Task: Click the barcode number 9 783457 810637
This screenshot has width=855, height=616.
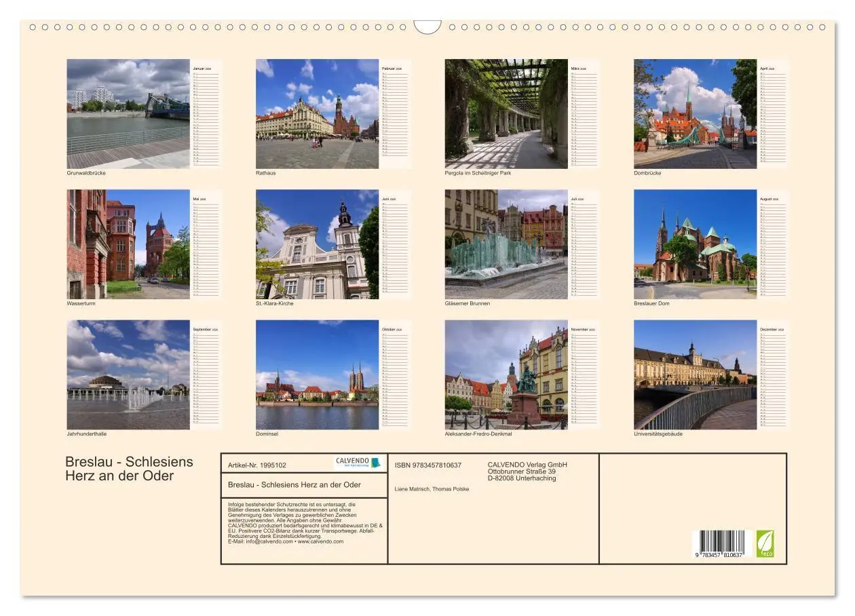Action: click(719, 555)
